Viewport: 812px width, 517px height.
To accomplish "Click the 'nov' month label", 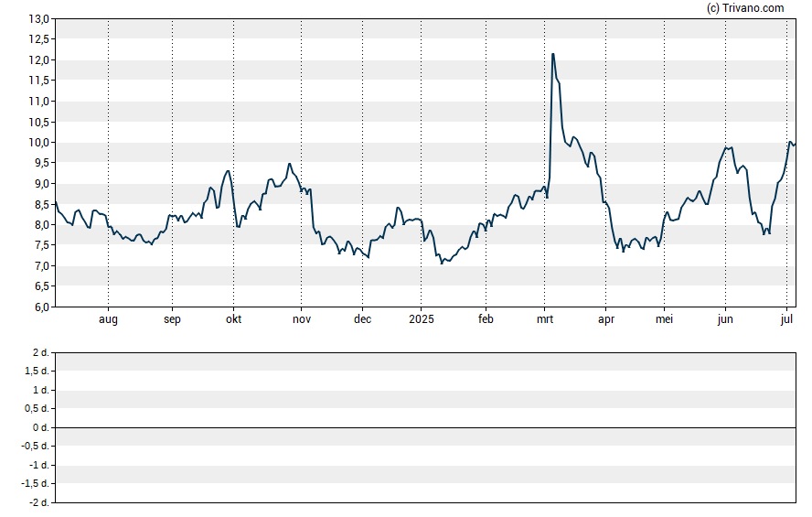I will [x=302, y=319].
